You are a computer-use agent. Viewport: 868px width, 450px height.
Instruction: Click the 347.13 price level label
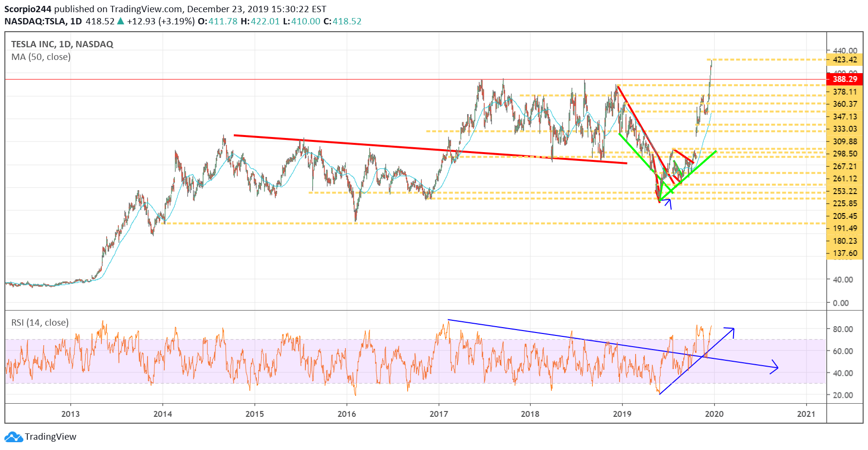coord(845,117)
